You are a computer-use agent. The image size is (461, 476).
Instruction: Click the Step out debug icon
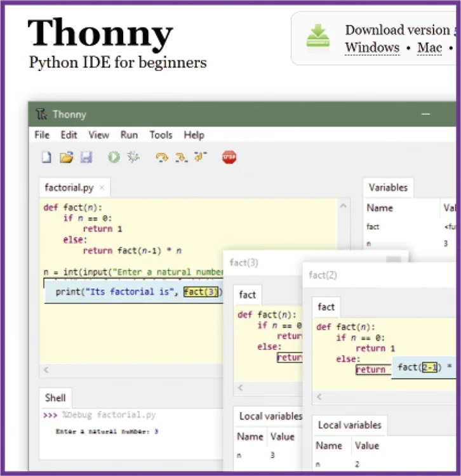[201, 157]
